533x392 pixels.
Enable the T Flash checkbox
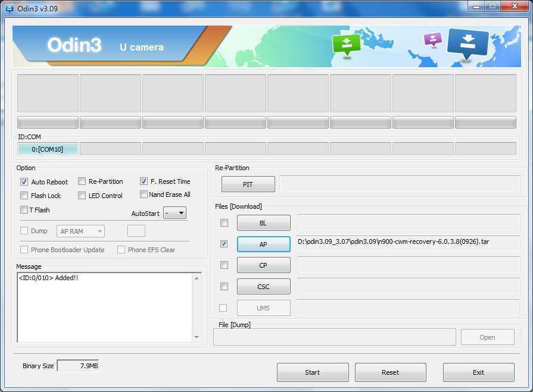24,210
